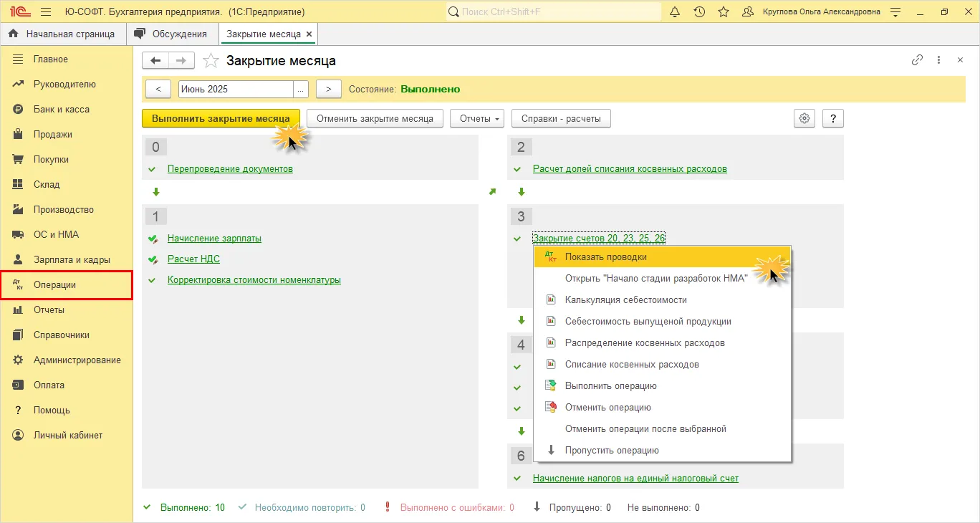
Task: Select Открыть Начало стадии разработок НМА
Action: pos(663,278)
